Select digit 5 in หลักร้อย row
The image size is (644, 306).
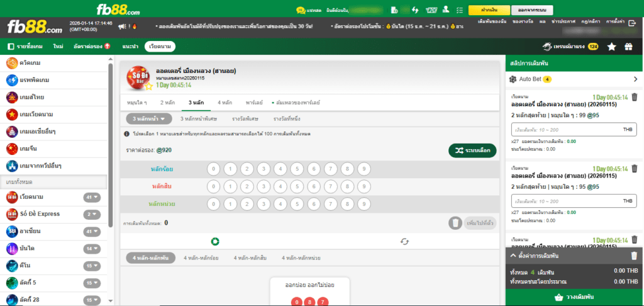click(x=297, y=169)
